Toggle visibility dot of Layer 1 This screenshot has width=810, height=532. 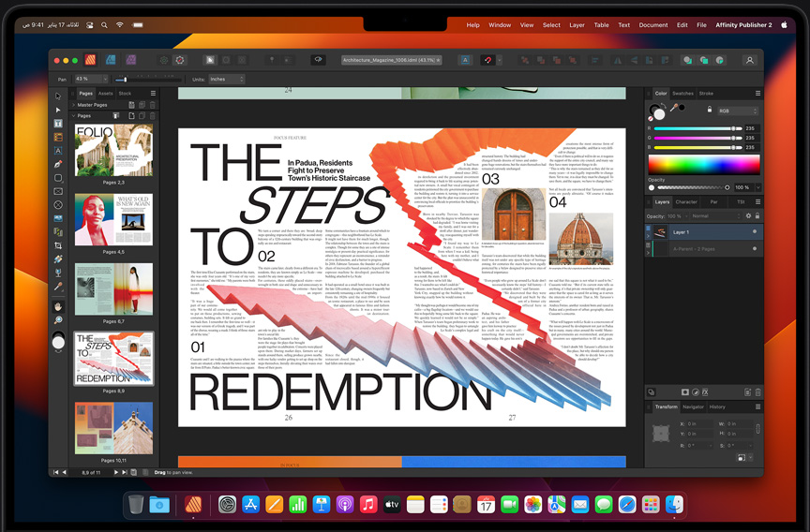755,231
